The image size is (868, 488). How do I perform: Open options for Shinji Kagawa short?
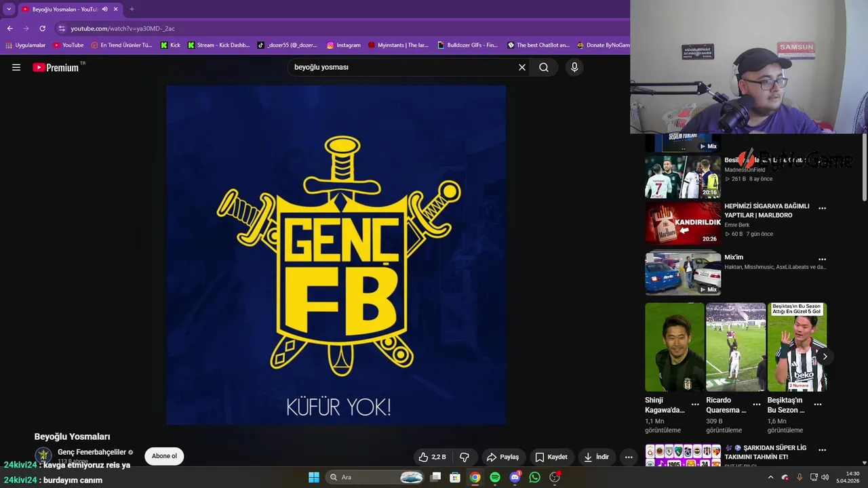[x=695, y=404]
